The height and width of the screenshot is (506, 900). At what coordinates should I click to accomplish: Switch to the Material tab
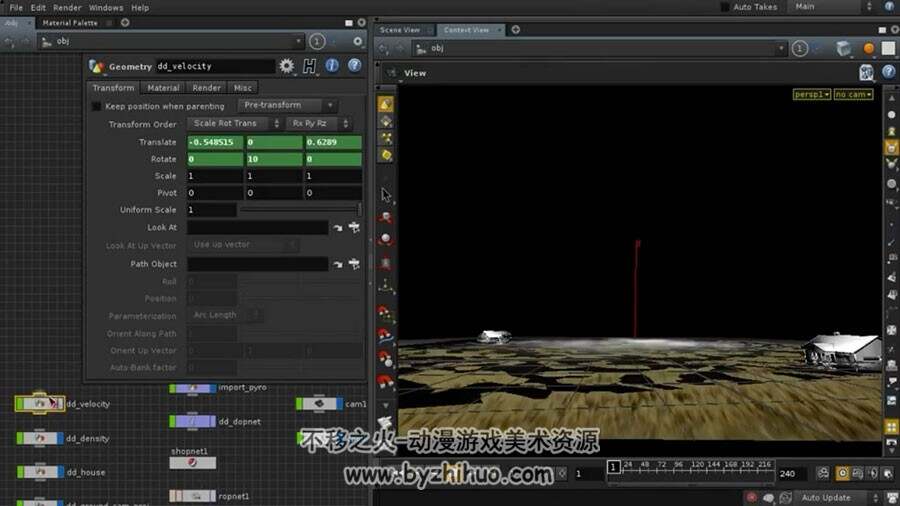coord(163,88)
